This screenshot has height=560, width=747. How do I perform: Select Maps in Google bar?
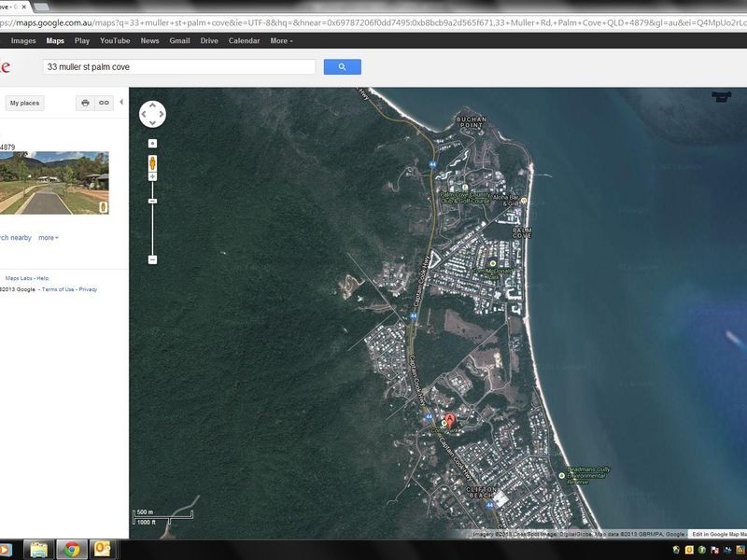[x=55, y=41]
